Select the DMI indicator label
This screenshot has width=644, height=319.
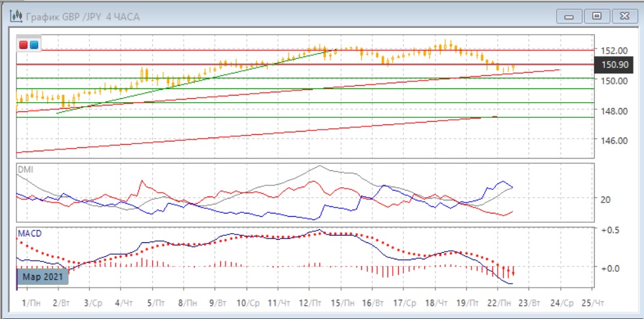tap(25, 170)
